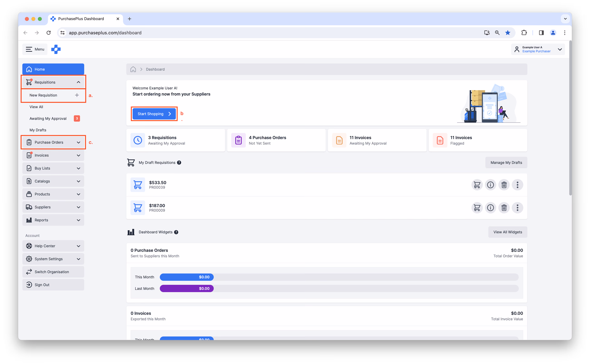Click Purchase Orders Last Month purple bar
The height and width of the screenshot is (364, 590).
coord(187,289)
